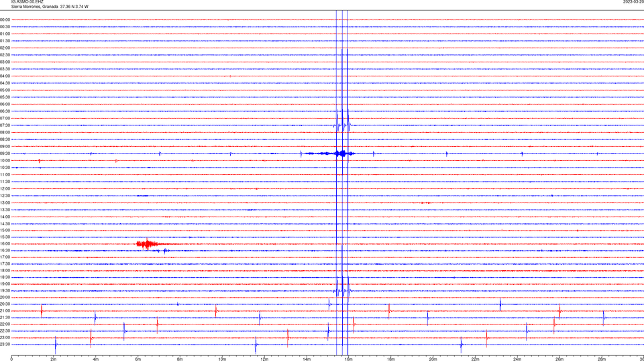The image size is (644, 362).
Task: Select the 18:30 trace time label
Action: [x=5, y=278]
